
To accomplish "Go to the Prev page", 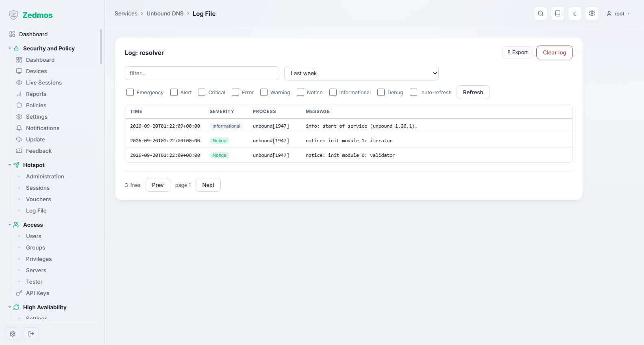I will coord(158,185).
